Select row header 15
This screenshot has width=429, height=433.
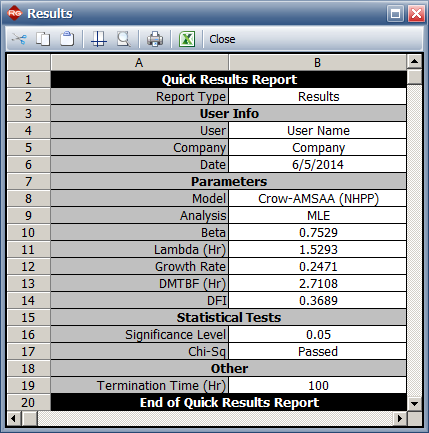[29, 317]
